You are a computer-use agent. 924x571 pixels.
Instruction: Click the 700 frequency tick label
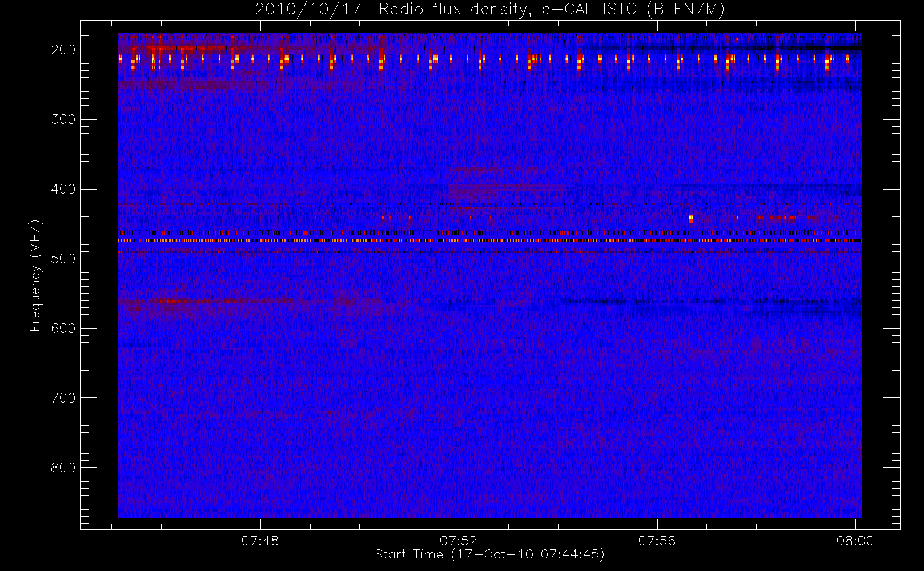(x=63, y=398)
